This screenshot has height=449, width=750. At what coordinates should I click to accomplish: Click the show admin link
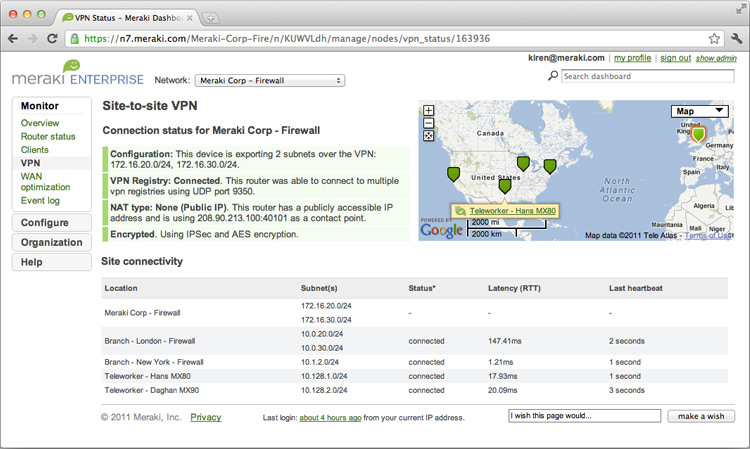716,58
